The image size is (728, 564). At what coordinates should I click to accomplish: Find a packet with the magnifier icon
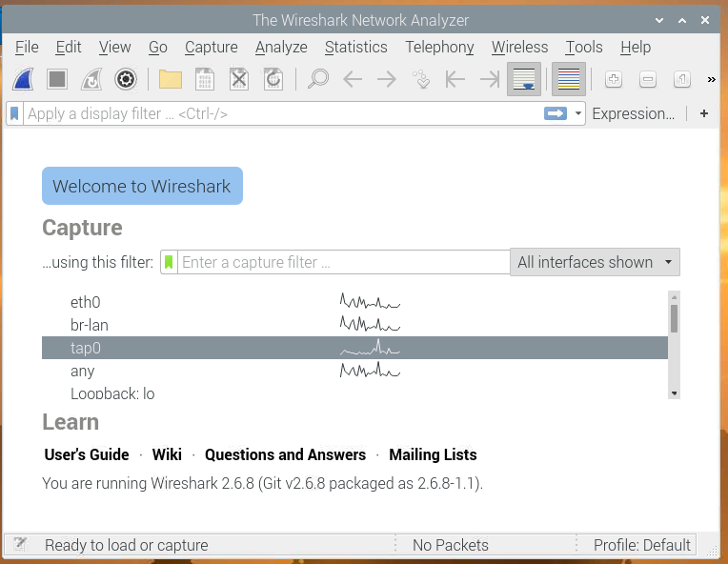[318, 79]
